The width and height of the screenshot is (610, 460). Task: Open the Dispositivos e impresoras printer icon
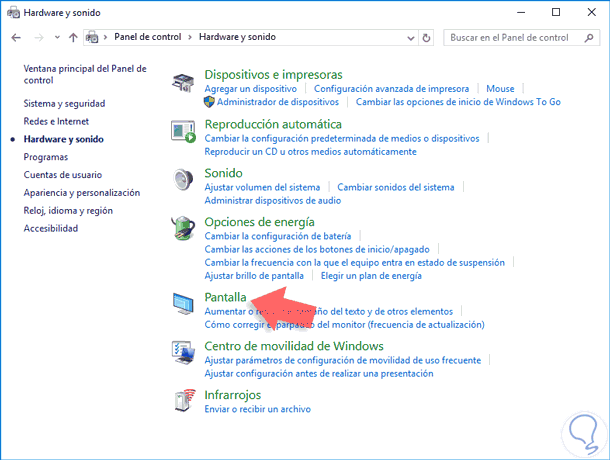[183, 83]
